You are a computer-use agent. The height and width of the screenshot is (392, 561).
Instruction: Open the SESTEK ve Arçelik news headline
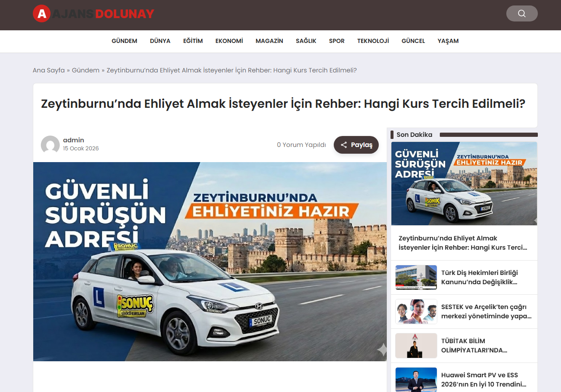point(486,312)
